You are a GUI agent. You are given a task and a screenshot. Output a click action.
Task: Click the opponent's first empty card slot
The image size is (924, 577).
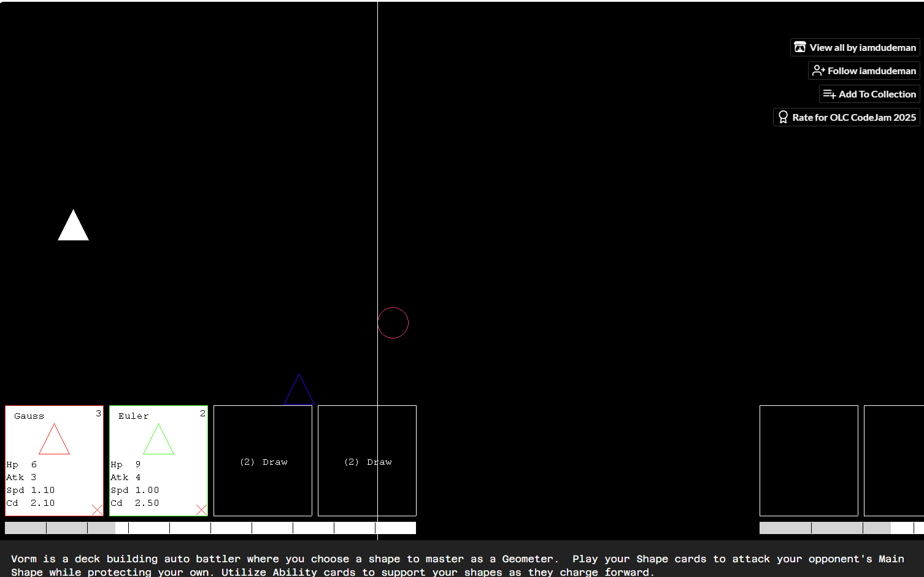pyautogui.click(x=809, y=460)
